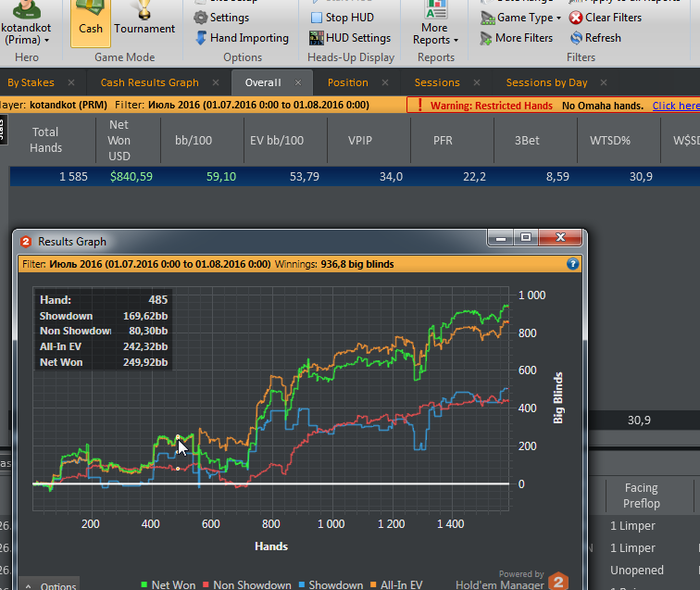Click the 59,10 bb/100 value
This screenshot has width=700, height=590.
pyautogui.click(x=221, y=177)
